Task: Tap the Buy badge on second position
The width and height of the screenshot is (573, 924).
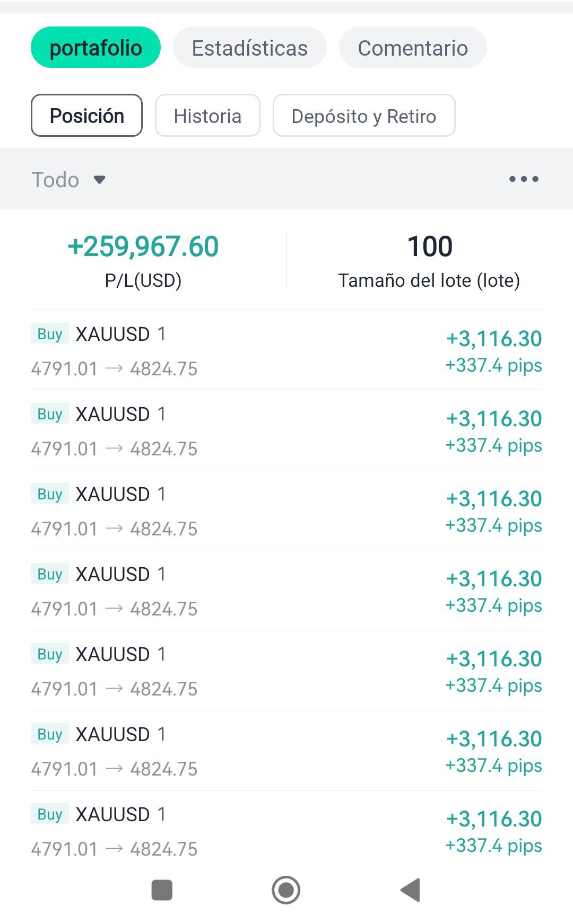Action: (x=50, y=414)
